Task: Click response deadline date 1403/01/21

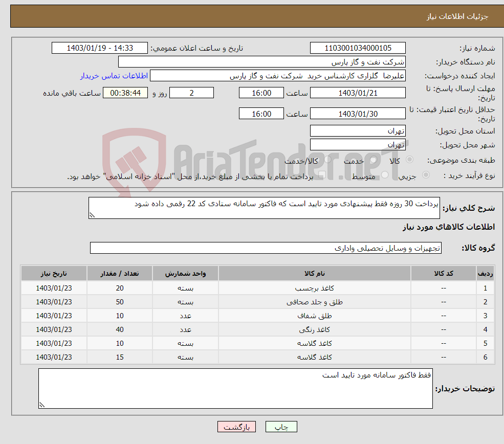Action: pos(358,93)
